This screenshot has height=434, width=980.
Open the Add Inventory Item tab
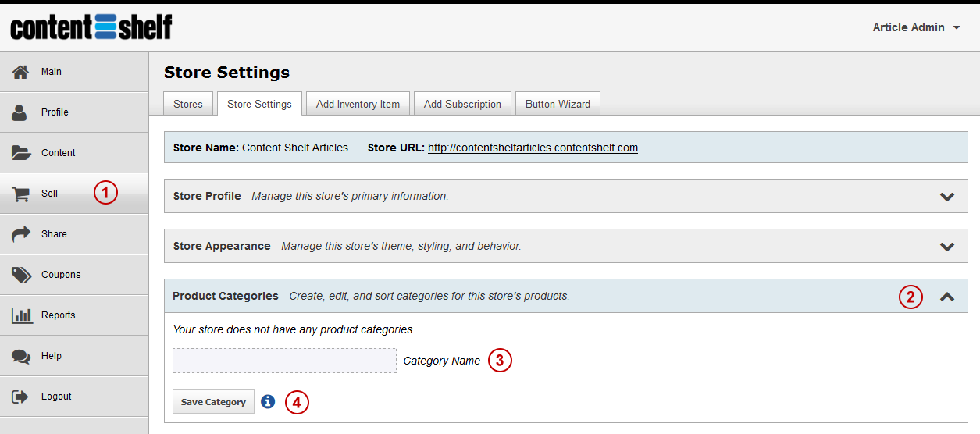358,104
